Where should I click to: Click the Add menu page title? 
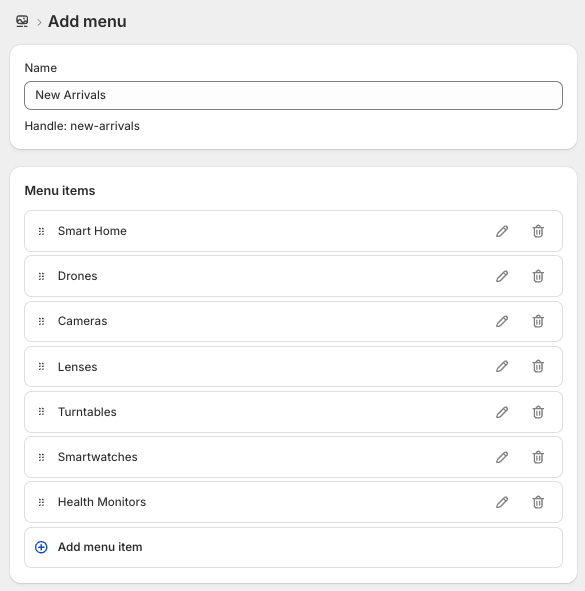87,21
